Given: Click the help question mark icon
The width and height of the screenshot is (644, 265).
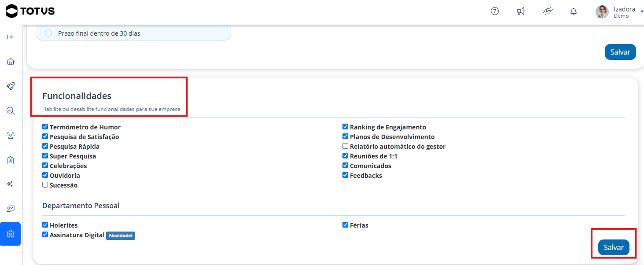Looking at the screenshot, I should 495,11.
